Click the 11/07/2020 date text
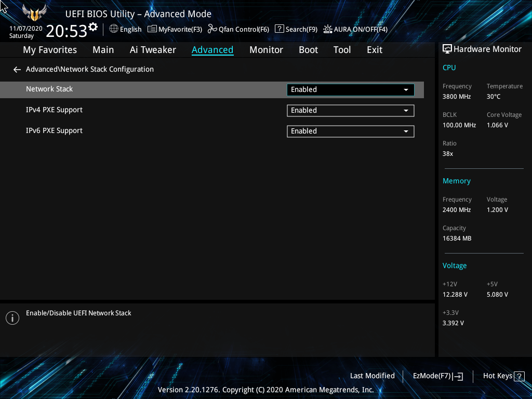532x399 pixels. coord(26,29)
